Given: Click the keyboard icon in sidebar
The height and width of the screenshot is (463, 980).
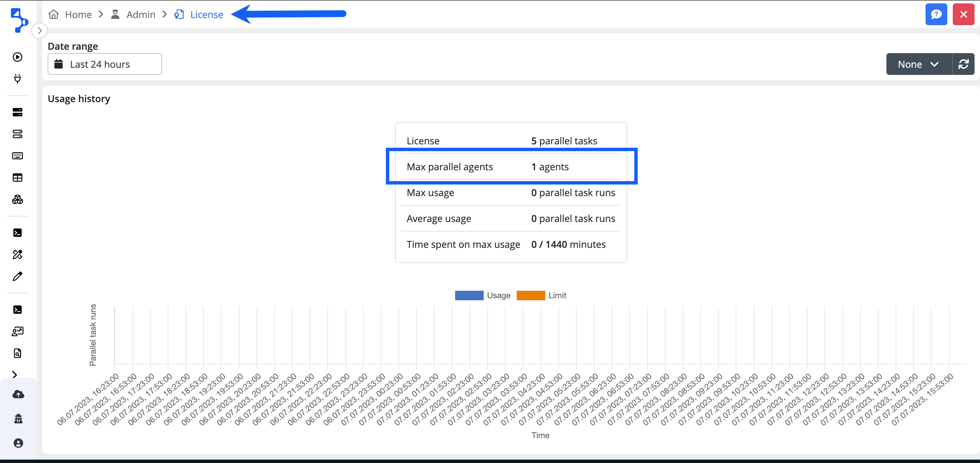Looking at the screenshot, I should click(17, 156).
